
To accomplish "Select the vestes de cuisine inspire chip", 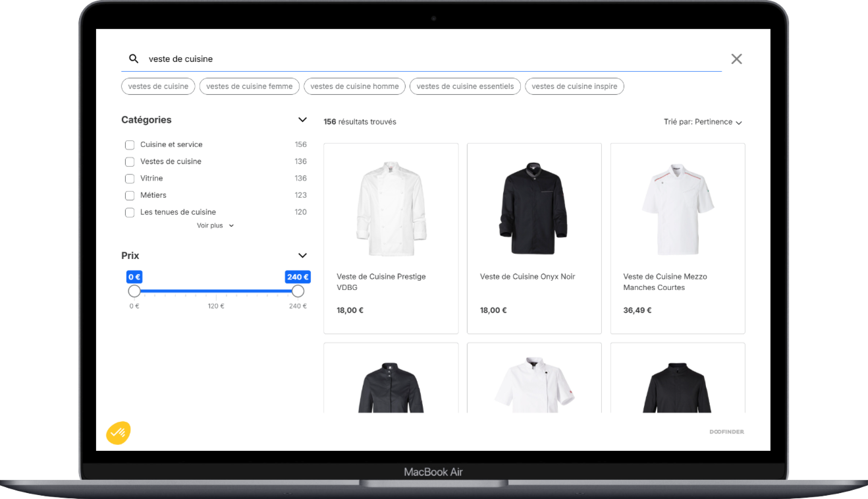I will coord(574,86).
